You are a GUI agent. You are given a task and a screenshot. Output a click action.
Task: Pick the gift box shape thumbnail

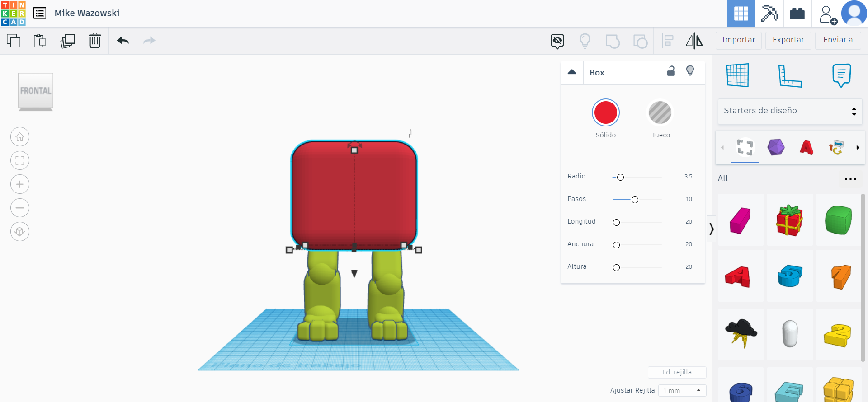coord(790,220)
